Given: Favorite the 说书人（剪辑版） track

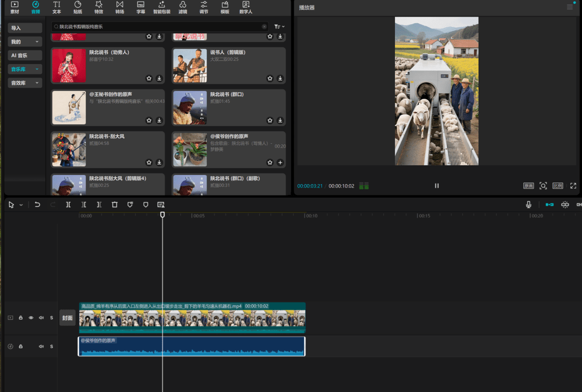Looking at the screenshot, I should (270, 78).
